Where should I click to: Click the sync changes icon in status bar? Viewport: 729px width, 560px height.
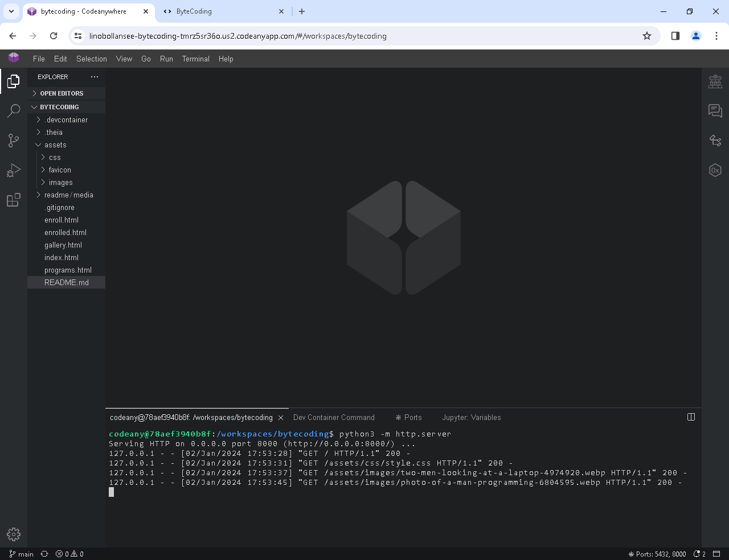(44, 553)
